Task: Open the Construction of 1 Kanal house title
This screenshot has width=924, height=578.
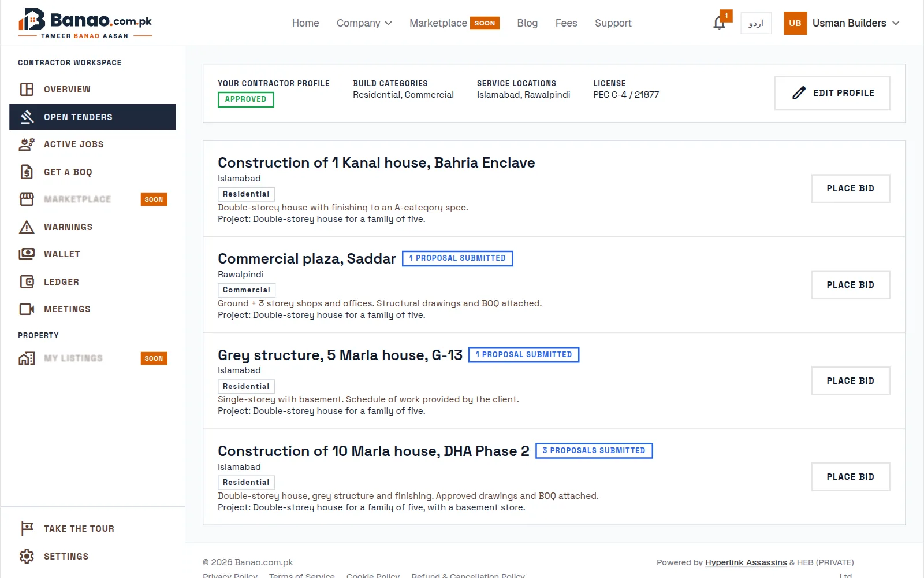Action: pos(377,163)
